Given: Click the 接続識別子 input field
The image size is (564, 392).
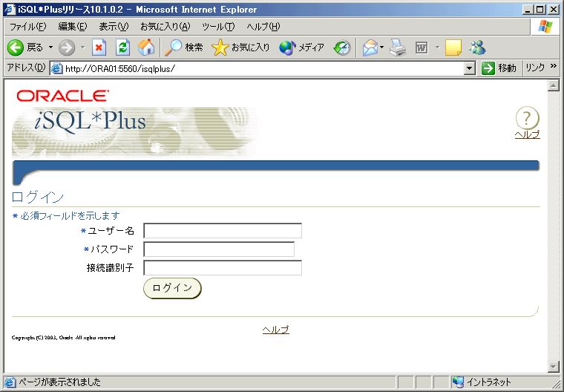Looking at the screenshot, I should [x=223, y=268].
